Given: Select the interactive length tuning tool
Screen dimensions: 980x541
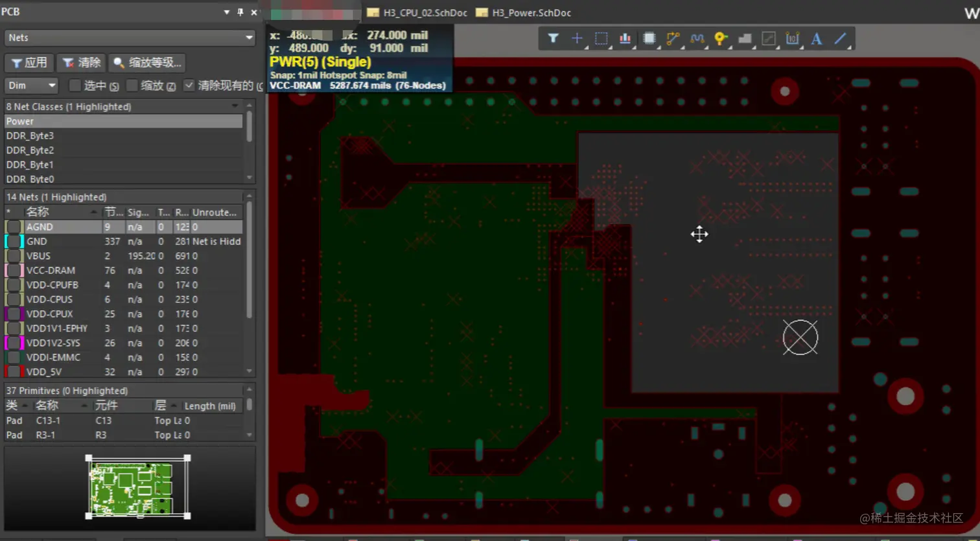Looking at the screenshot, I should point(697,38).
